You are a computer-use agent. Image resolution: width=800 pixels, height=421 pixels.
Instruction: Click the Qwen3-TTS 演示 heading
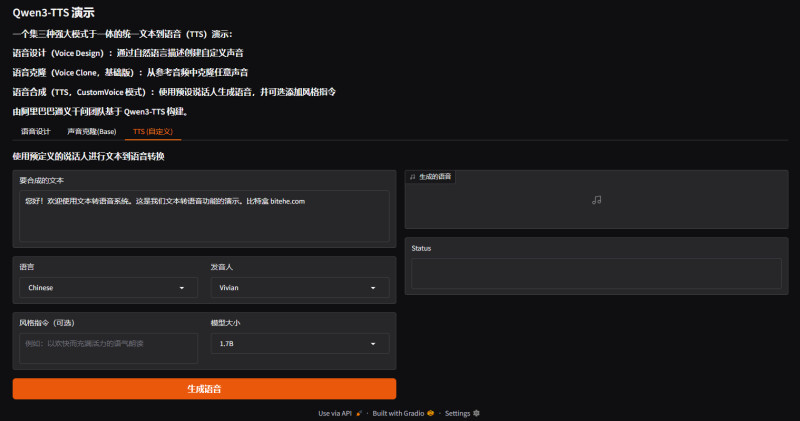coord(54,13)
